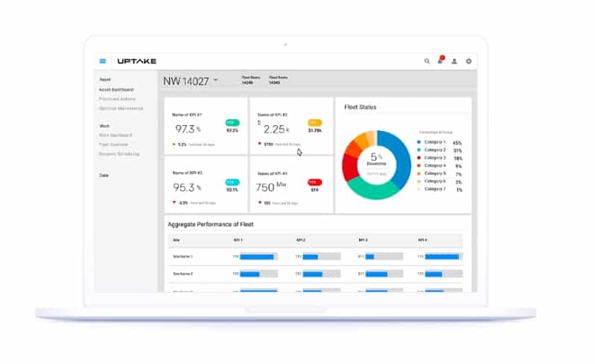The image size is (596, 364).
Task: Click the red down-trend arrow on KPI #4
Action: coord(260,203)
